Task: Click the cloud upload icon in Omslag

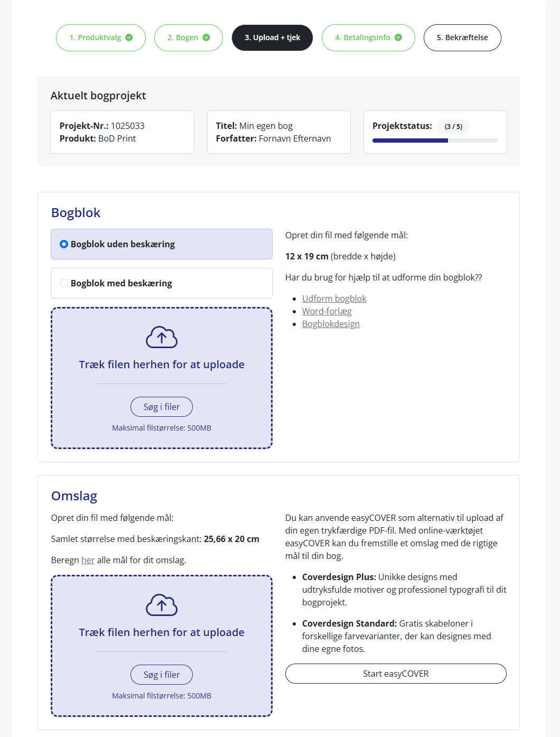Action: point(162,605)
